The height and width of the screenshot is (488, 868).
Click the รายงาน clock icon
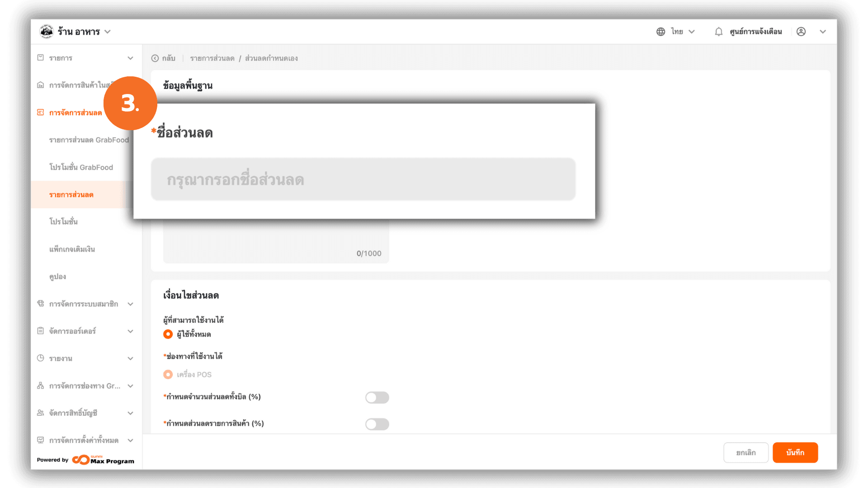(x=41, y=358)
